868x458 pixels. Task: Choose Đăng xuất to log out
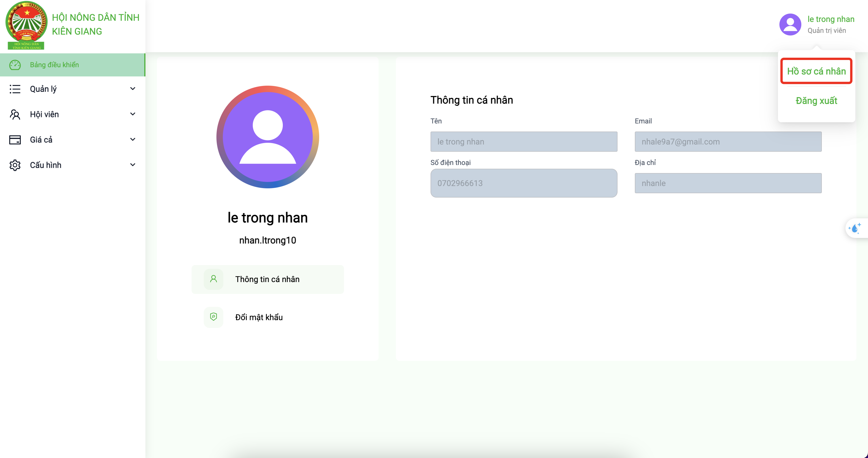click(816, 101)
